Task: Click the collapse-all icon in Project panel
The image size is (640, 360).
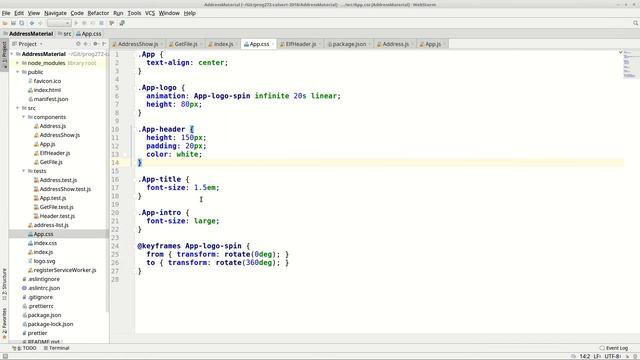Action: coord(86,44)
